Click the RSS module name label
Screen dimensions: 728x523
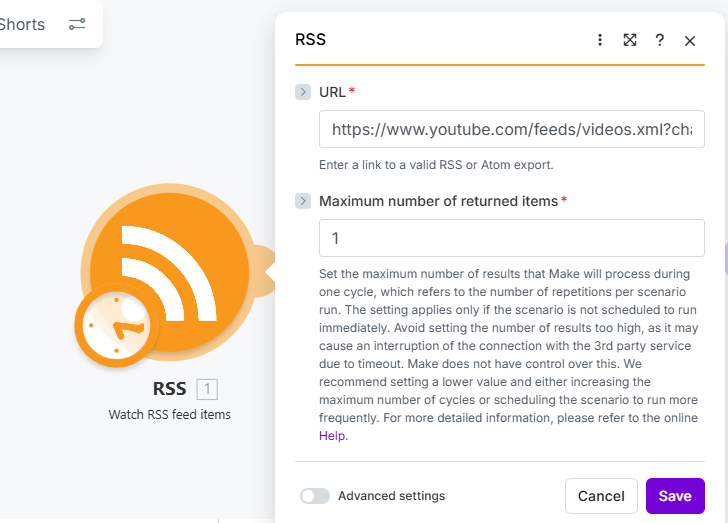(x=169, y=389)
